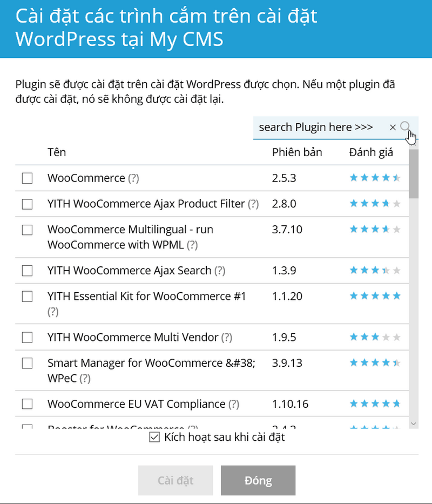Click the star rating of WooCommerce
The width and height of the screenshot is (432, 504).
[x=375, y=178]
